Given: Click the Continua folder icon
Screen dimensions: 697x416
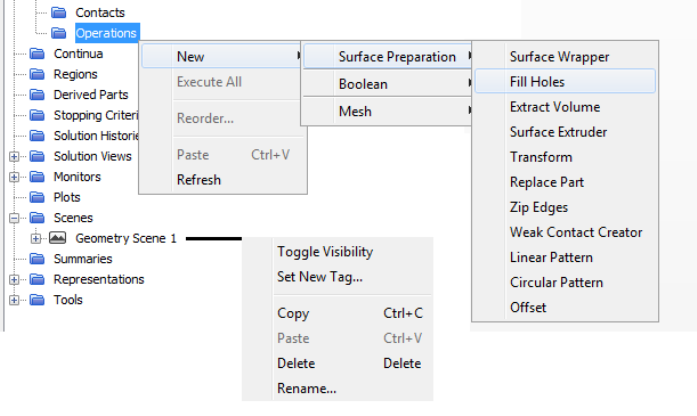Looking at the screenshot, I should click(37, 54).
